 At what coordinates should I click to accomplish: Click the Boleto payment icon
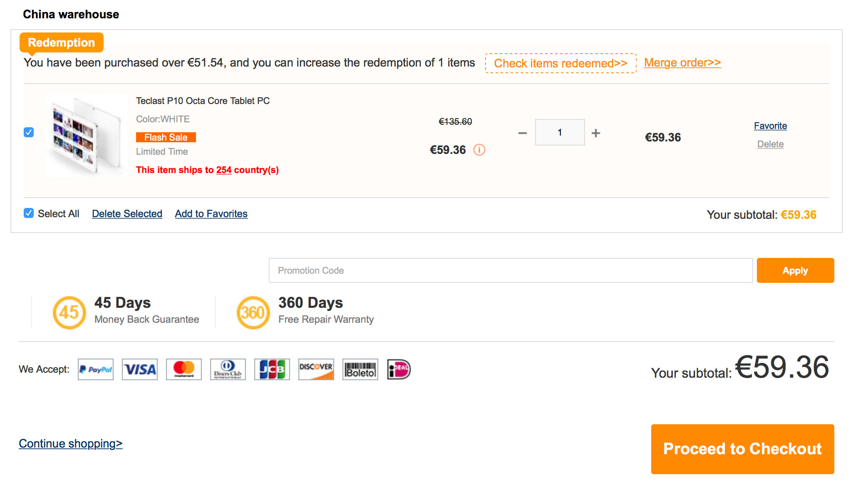360,369
